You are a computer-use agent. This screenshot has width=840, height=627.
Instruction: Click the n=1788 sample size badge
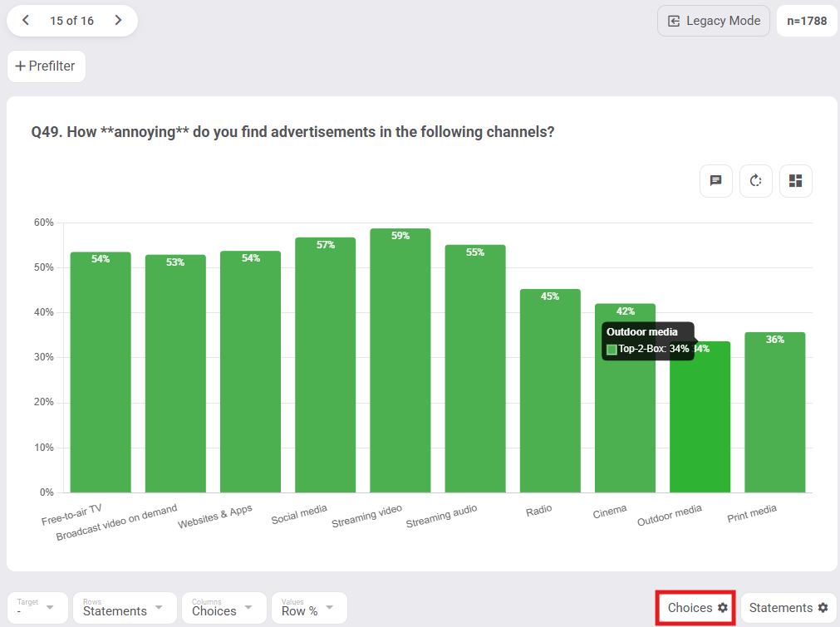click(807, 21)
